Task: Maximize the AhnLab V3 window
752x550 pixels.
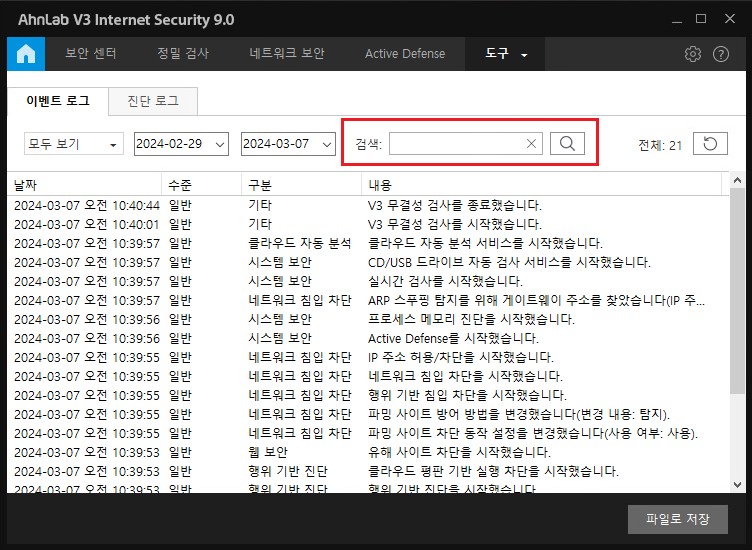Action: click(x=701, y=19)
